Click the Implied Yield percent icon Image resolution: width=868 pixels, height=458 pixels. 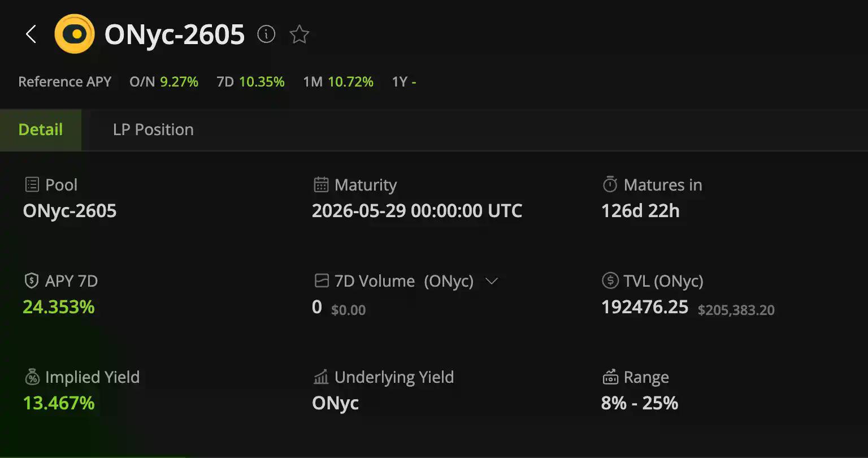(32, 377)
